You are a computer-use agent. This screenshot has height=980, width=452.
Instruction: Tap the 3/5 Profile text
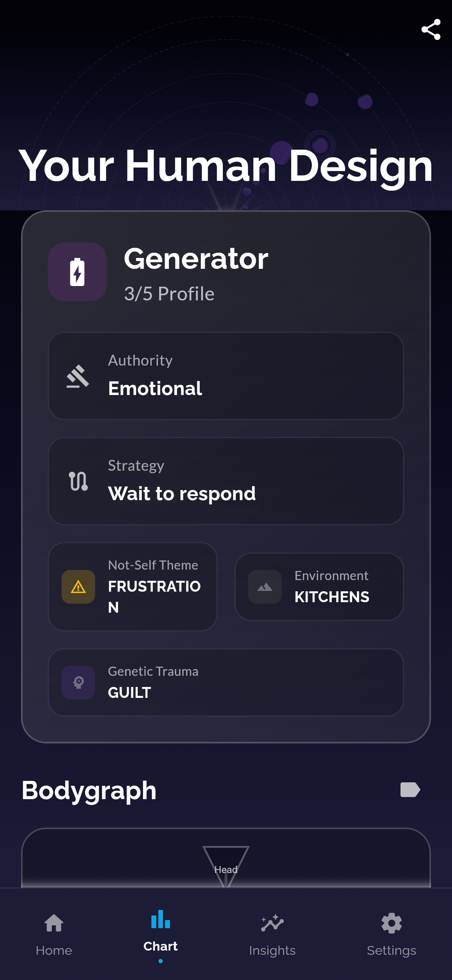click(169, 294)
